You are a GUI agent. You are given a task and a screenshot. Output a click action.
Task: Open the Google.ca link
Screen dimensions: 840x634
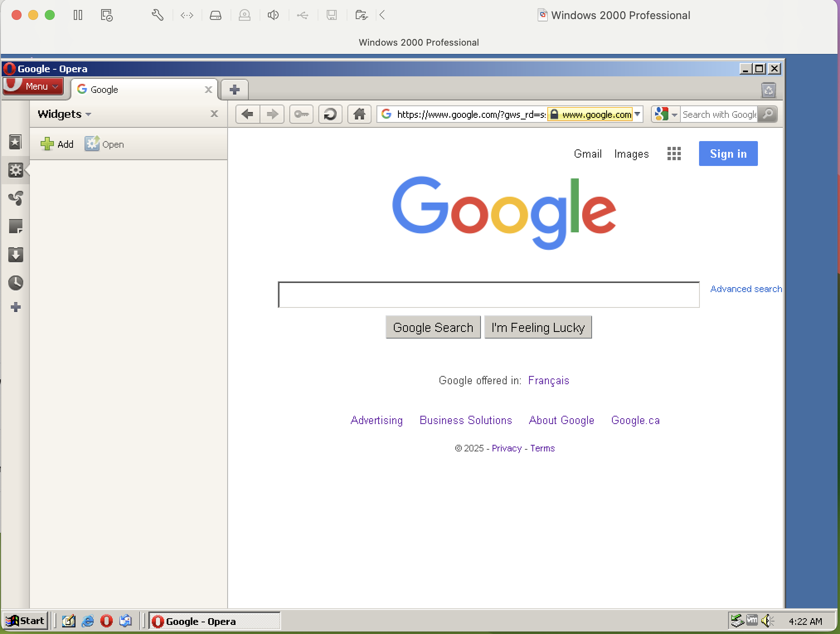(x=635, y=420)
